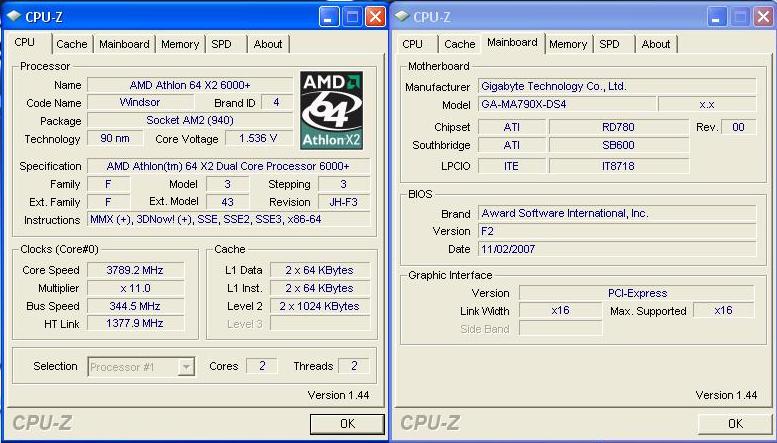Open the About tab in left window
The image size is (777, 443).
(x=268, y=44)
